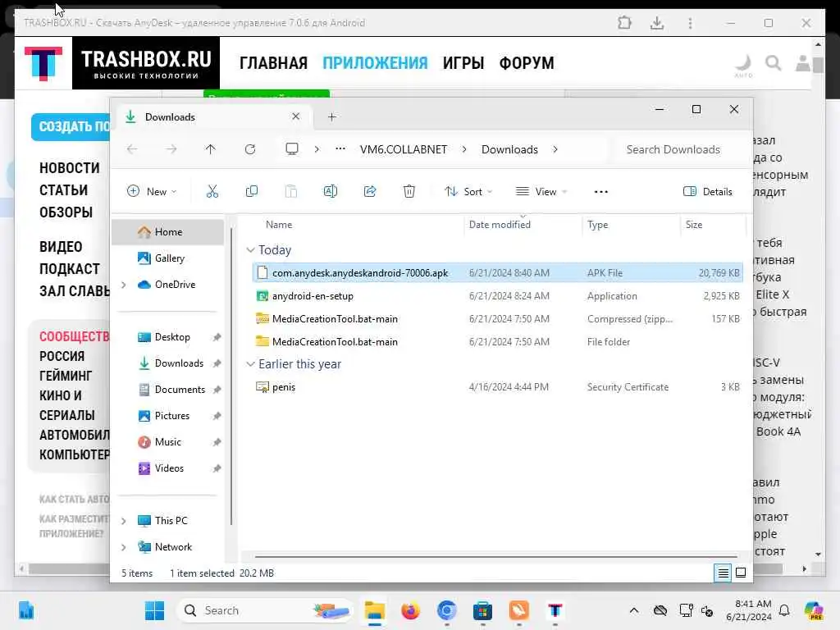Click Trashbox search magnifier icon
This screenshot has width=840, height=630.
click(x=773, y=63)
